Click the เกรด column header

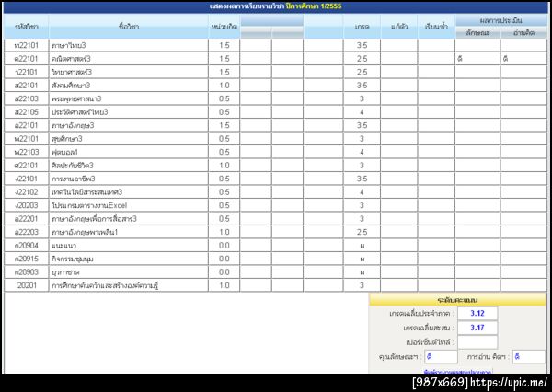click(362, 27)
